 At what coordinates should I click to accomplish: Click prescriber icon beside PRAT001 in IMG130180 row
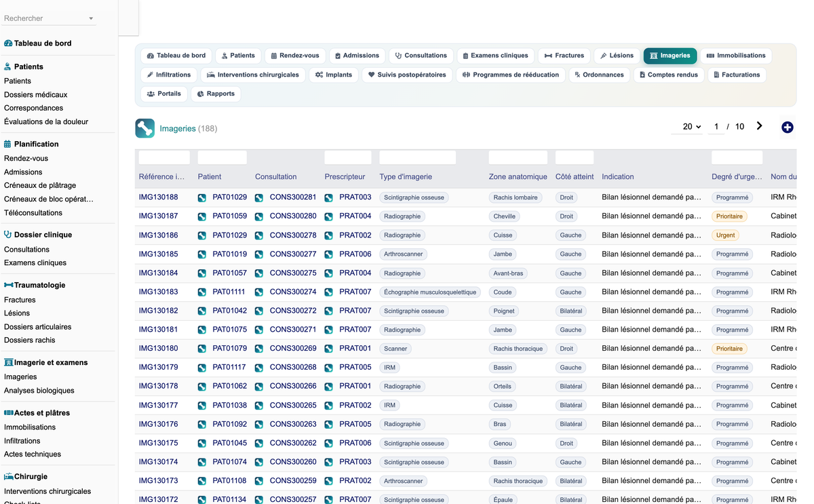coord(328,349)
